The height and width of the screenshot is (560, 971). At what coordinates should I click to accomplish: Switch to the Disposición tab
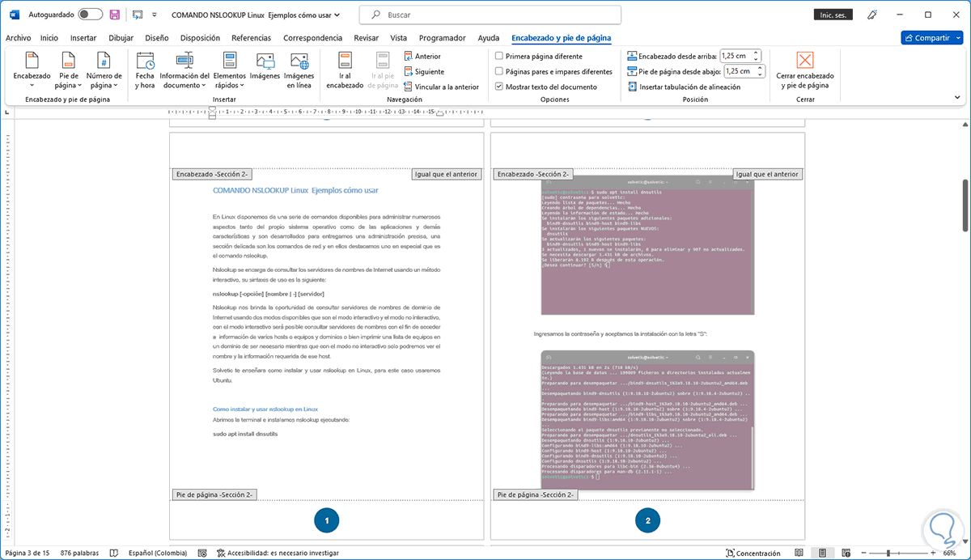click(x=200, y=38)
